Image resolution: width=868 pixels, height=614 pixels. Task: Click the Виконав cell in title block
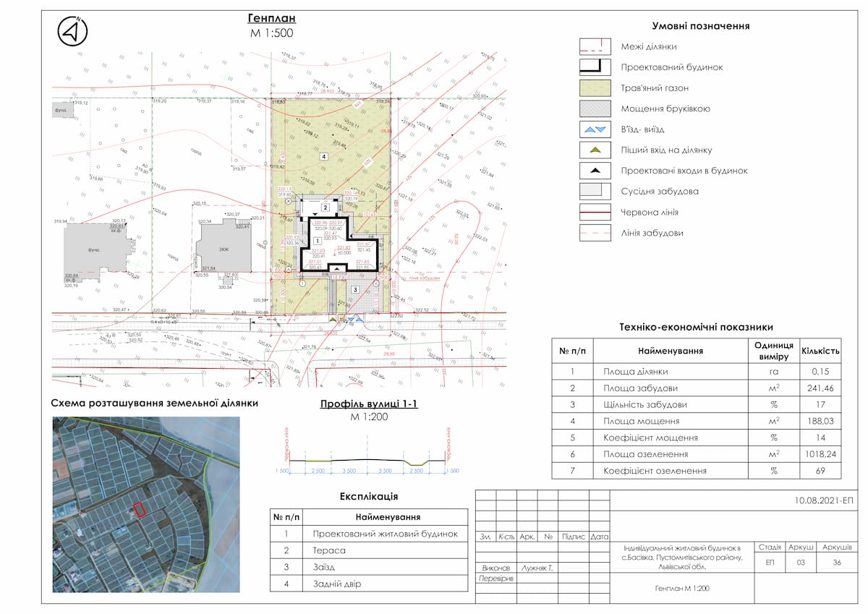(x=495, y=568)
